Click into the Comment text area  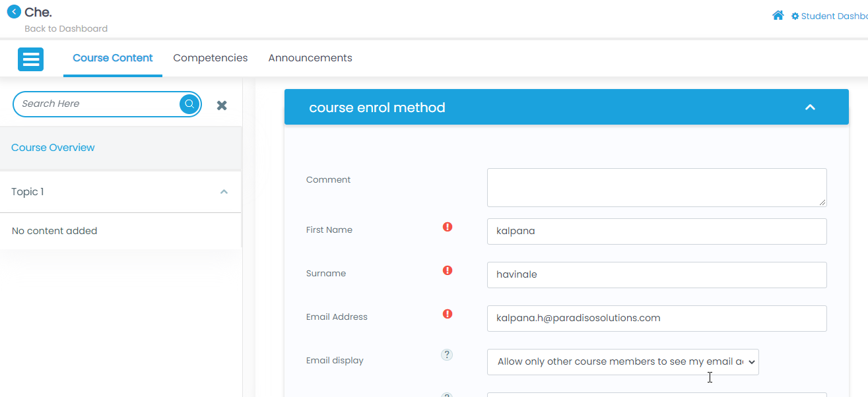(656, 187)
